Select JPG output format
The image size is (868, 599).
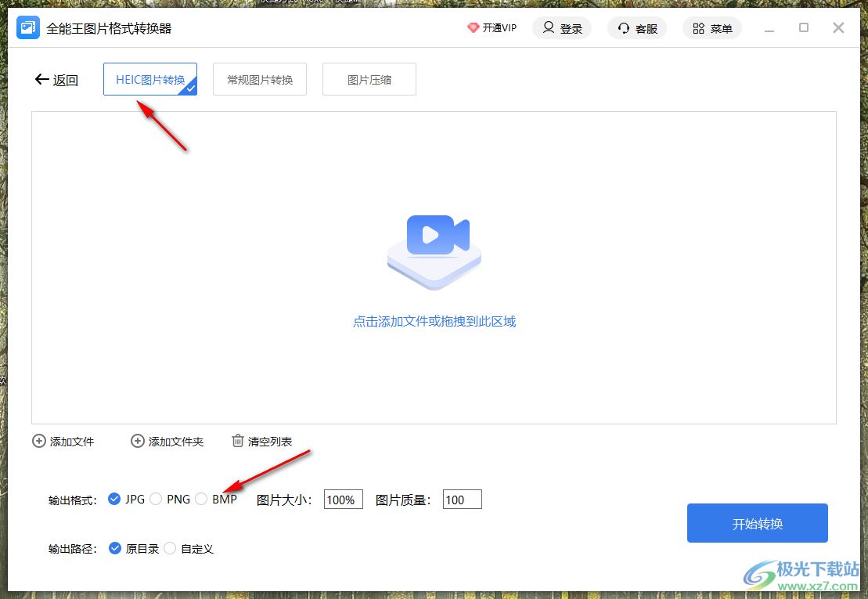[114, 500]
